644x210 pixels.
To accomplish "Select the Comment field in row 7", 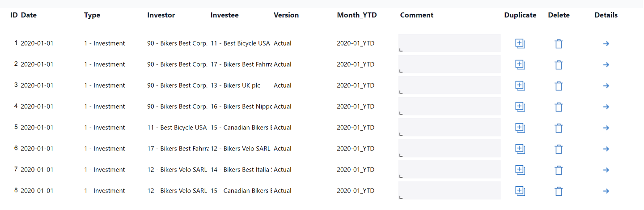I will pos(449,169).
